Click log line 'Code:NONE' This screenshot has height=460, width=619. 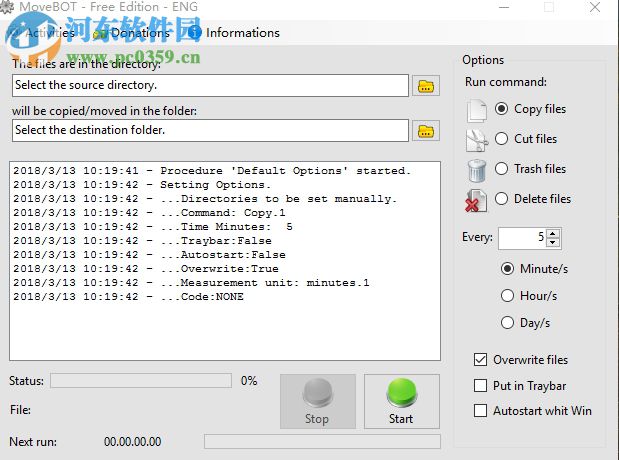[x=128, y=297]
